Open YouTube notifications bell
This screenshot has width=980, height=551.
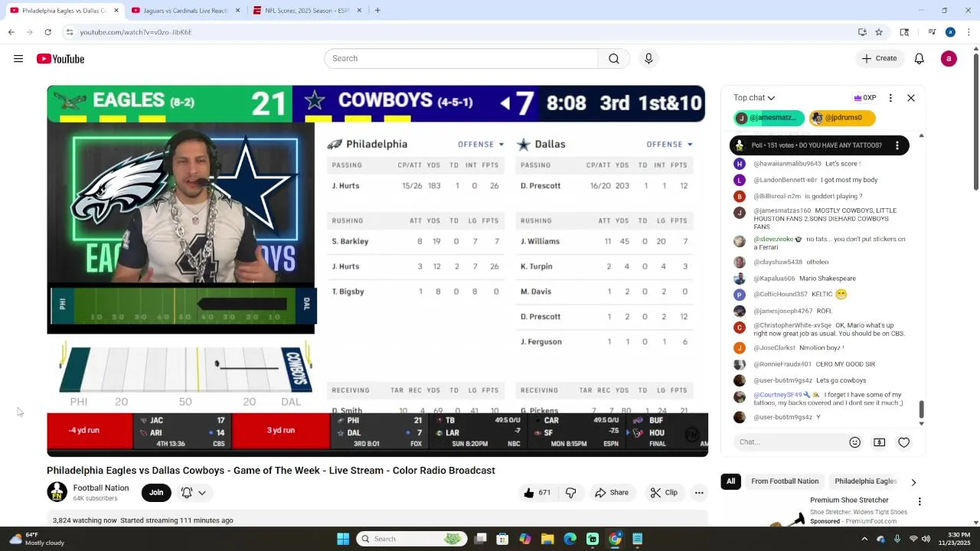920,59
